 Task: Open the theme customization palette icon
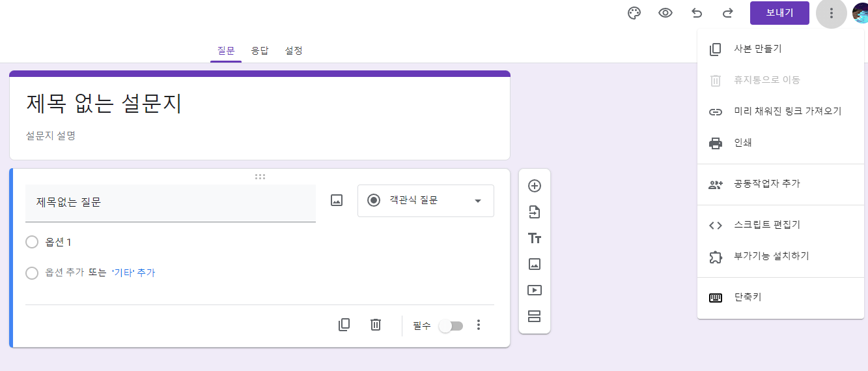coord(634,13)
